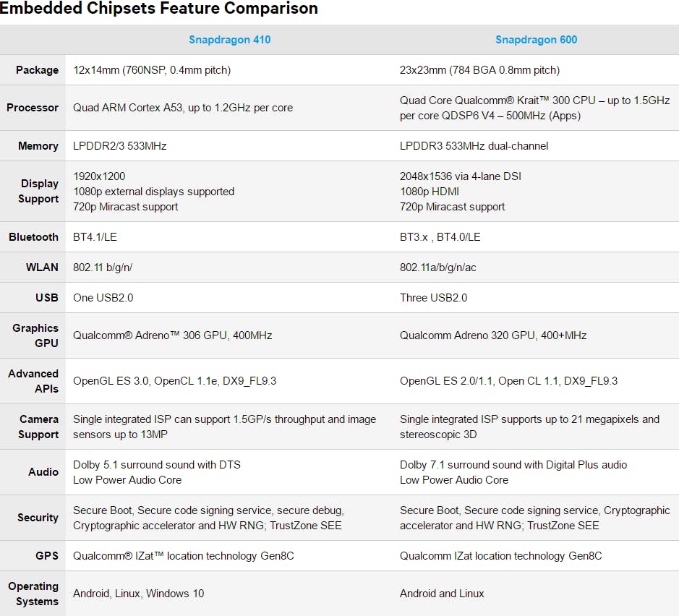Open the Snapdragon 600 link
679x616 pixels.
536,40
